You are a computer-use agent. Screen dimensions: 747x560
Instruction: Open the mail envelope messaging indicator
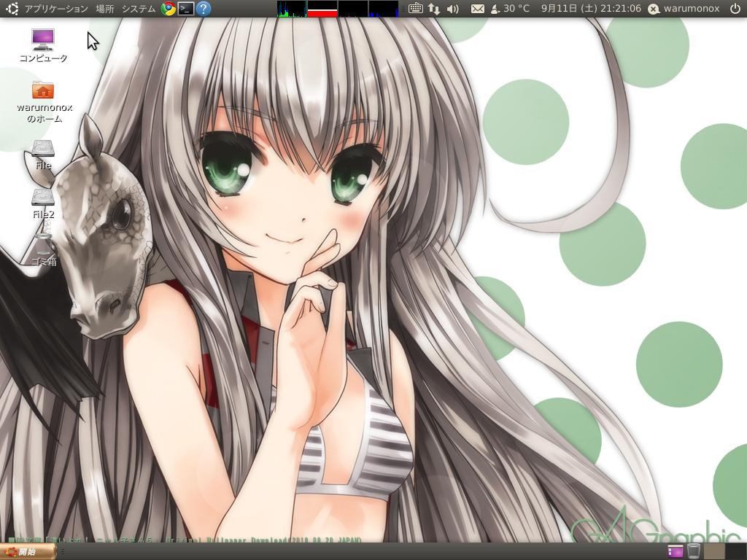[x=477, y=9]
